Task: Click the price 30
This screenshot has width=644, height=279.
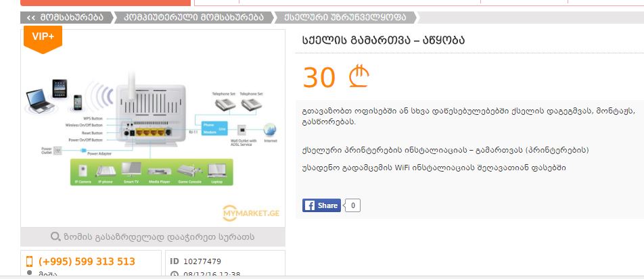Action: click(x=319, y=77)
